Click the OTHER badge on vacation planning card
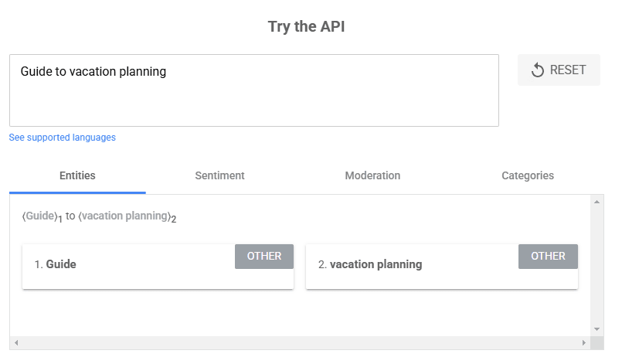This screenshot has width=622, height=364. pyautogui.click(x=548, y=257)
